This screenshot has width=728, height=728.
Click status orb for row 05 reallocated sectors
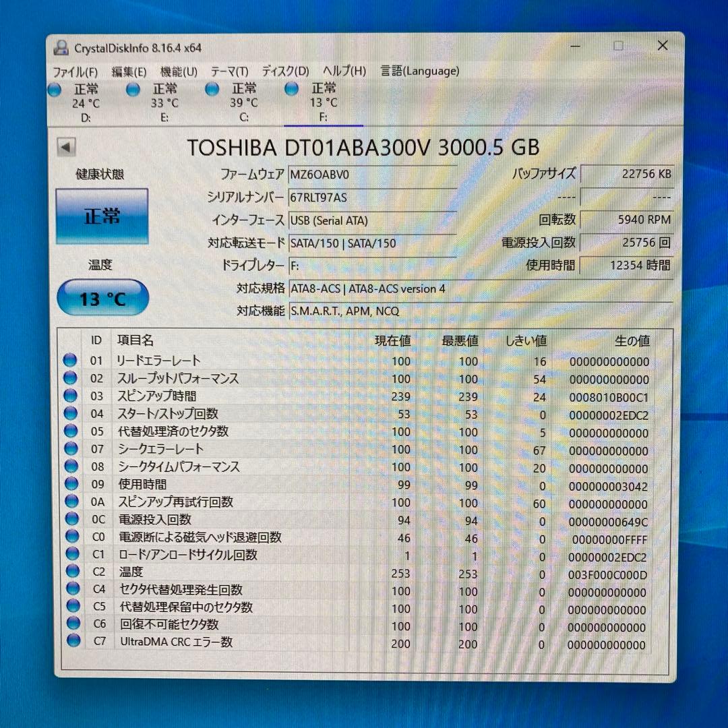coord(71,430)
